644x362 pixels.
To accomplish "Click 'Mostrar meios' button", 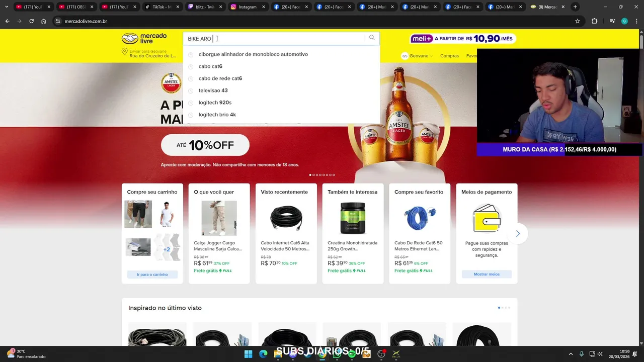I will [487, 274].
